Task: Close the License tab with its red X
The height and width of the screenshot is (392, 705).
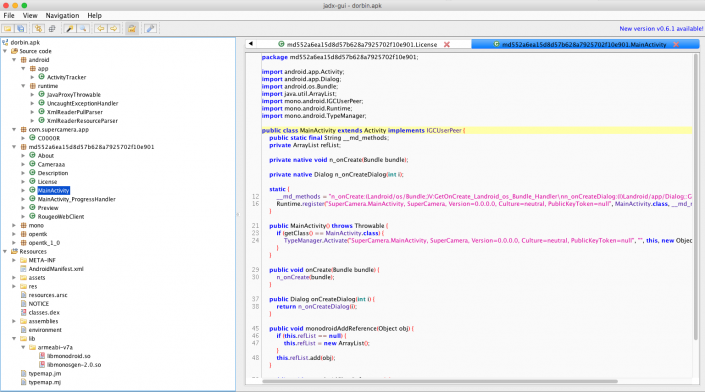Action: pos(446,45)
